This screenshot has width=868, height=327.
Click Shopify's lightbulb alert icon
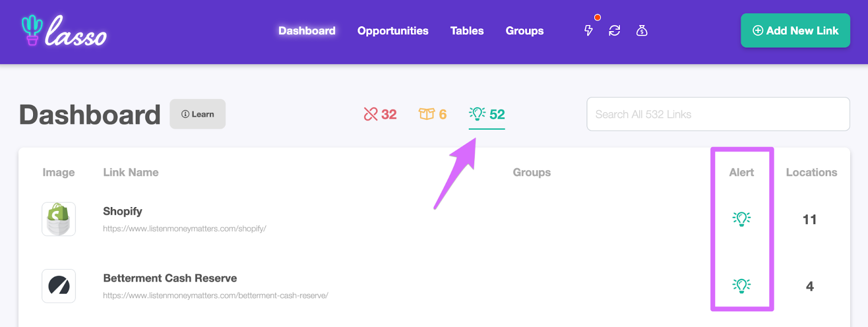[742, 219]
